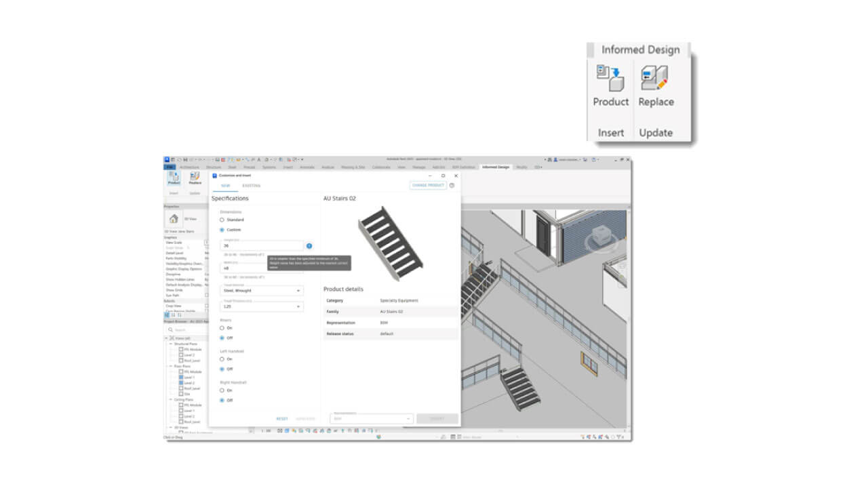Click large Replace icon in enlarged Informed Design callout
Screen dimensions: 868x488
(x=655, y=79)
